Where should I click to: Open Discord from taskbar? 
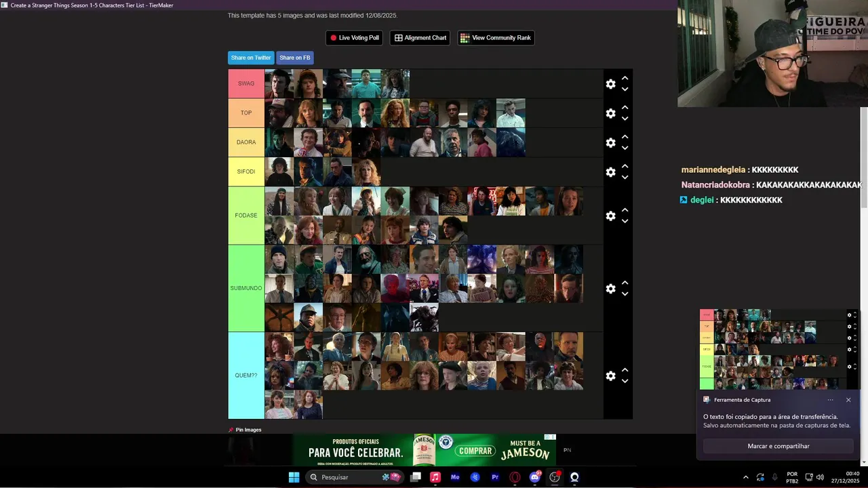pos(534,477)
